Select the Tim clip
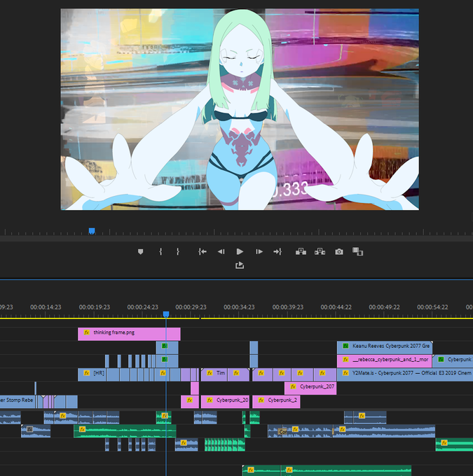Image resolution: width=473 pixels, height=476 pixels. tap(214, 374)
